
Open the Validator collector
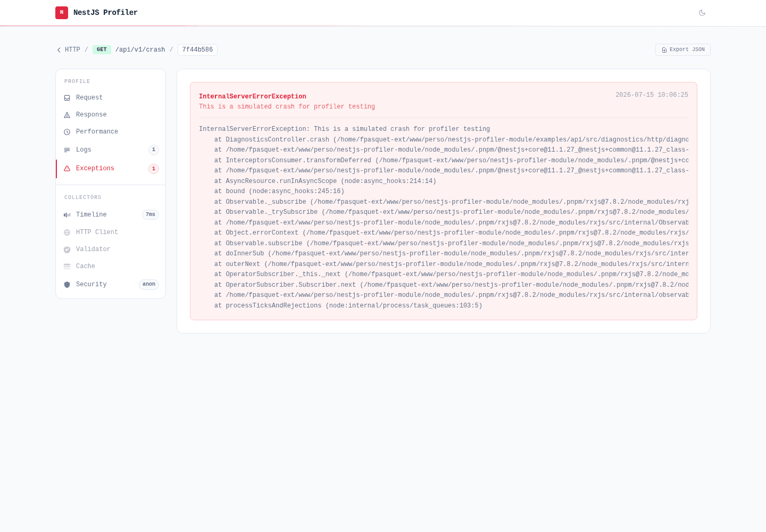[111, 250]
